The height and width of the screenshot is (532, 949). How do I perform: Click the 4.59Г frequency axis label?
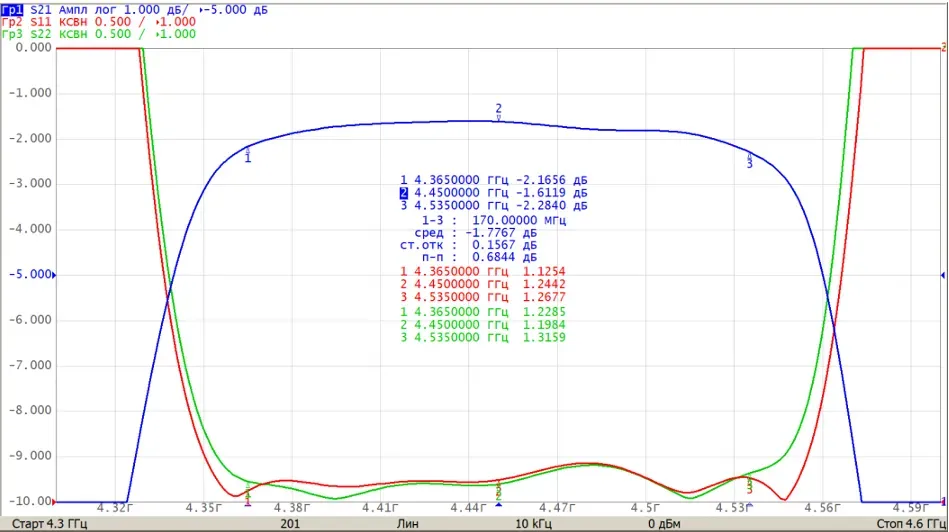[x=910, y=508]
